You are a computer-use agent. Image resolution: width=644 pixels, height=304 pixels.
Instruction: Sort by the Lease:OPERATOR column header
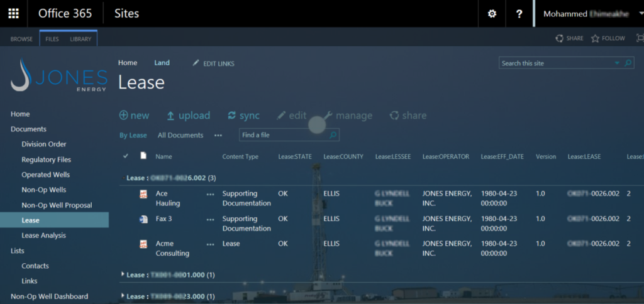click(446, 156)
